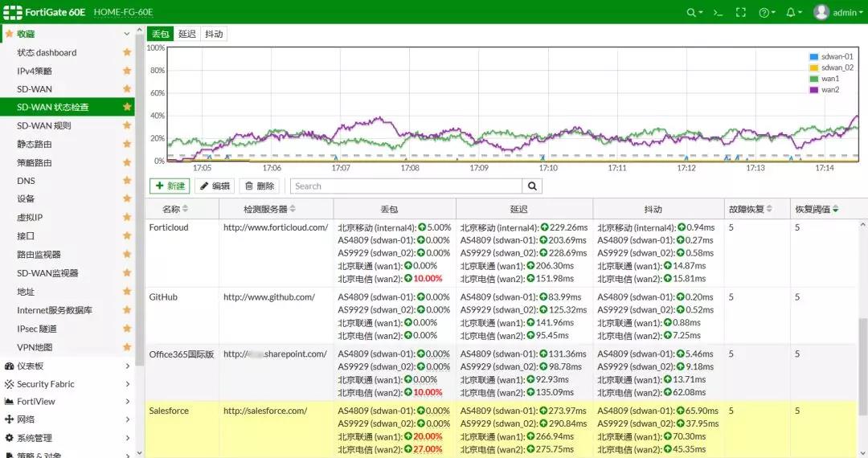
Task: Click the 网络 network icon
Action: (9, 419)
